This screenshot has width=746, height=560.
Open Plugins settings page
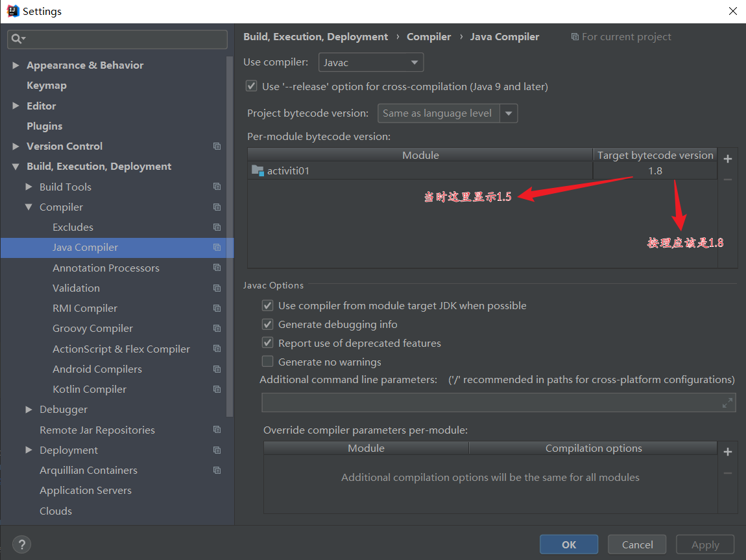pyautogui.click(x=44, y=126)
